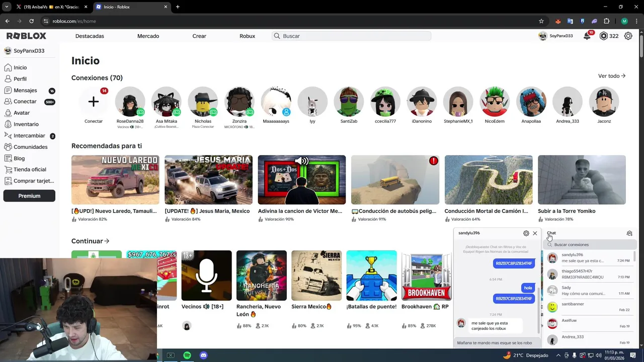Open the notifications bell icon
This screenshot has height=362, width=644.
click(x=587, y=36)
